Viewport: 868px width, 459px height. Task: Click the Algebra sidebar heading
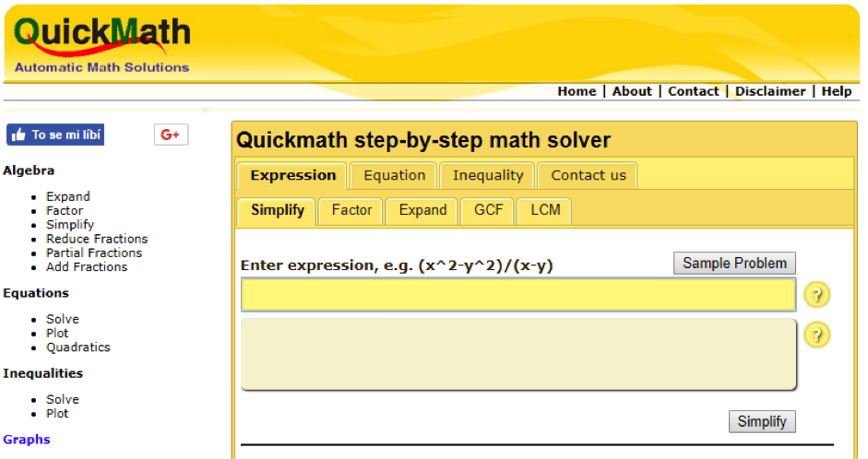[x=29, y=171]
